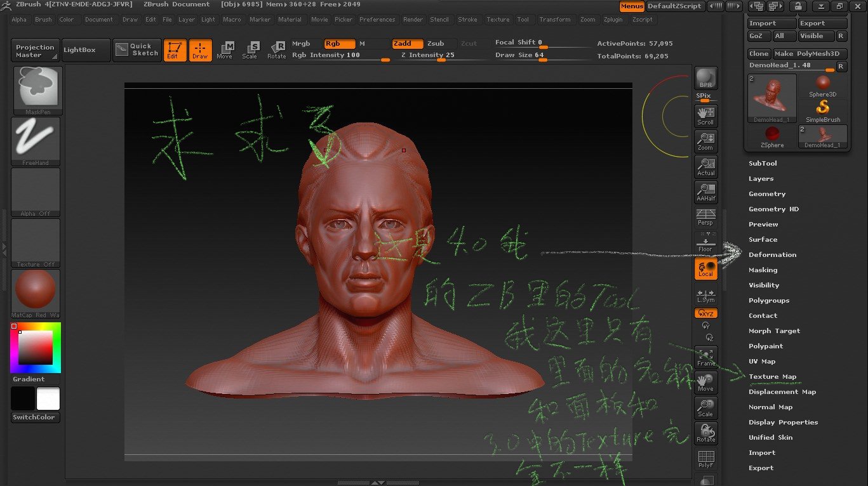
Task: Toggle Persp perspective view
Action: pos(705,217)
